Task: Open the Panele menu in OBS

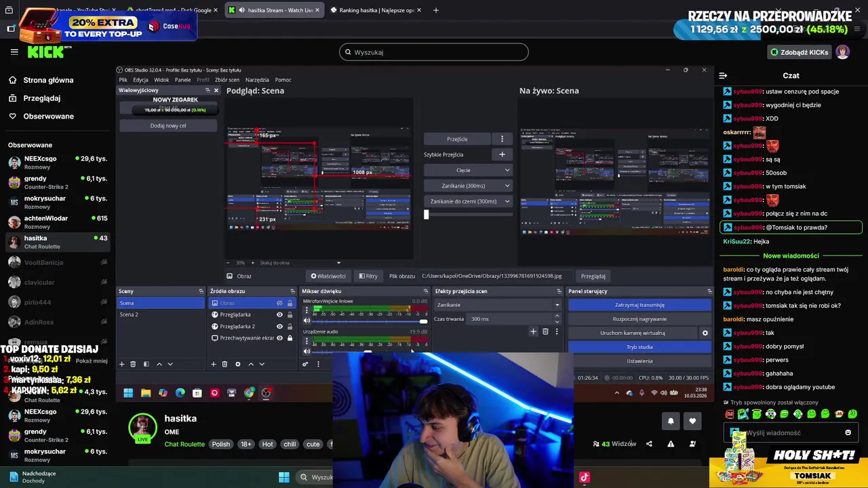Action: 182,79
